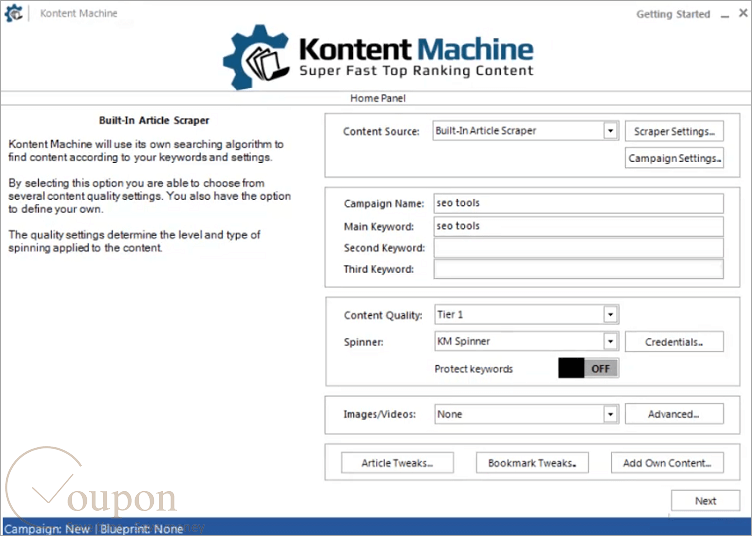Open the Getting Started link
This screenshot has width=752, height=536.
673,14
